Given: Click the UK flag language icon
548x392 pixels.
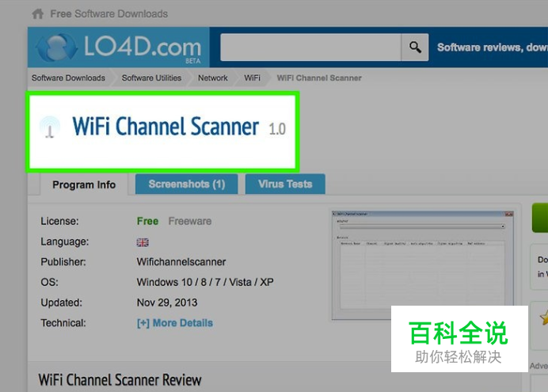Looking at the screenshot, I should (x=143, y=242).
